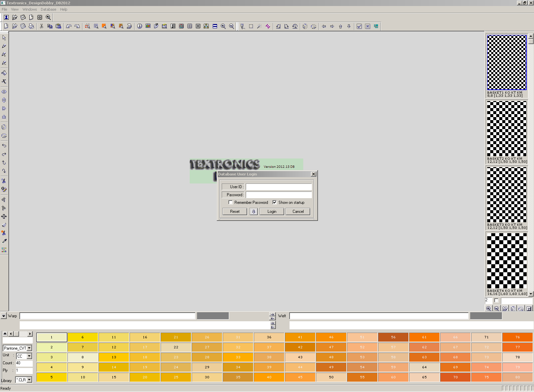Click the Warp pattern input field

point(108,316)
